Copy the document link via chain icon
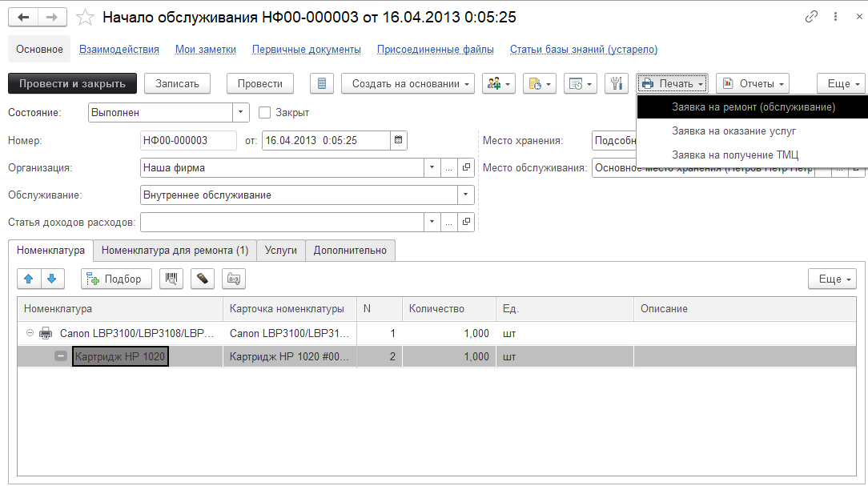This screenshot has height=486, width=868. tap(811, 17)
